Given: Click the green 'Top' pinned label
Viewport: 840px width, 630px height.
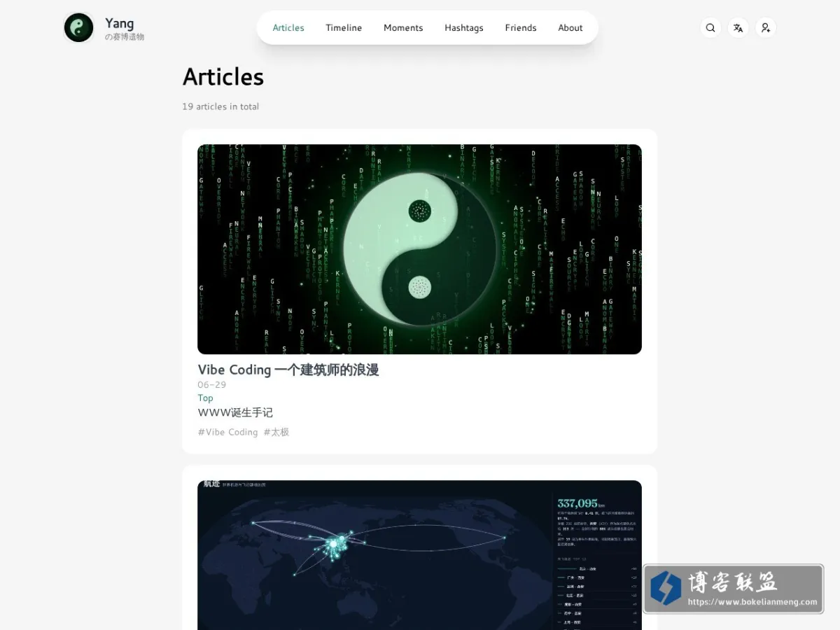Looking at the screenshot, I should click(205, 398).
